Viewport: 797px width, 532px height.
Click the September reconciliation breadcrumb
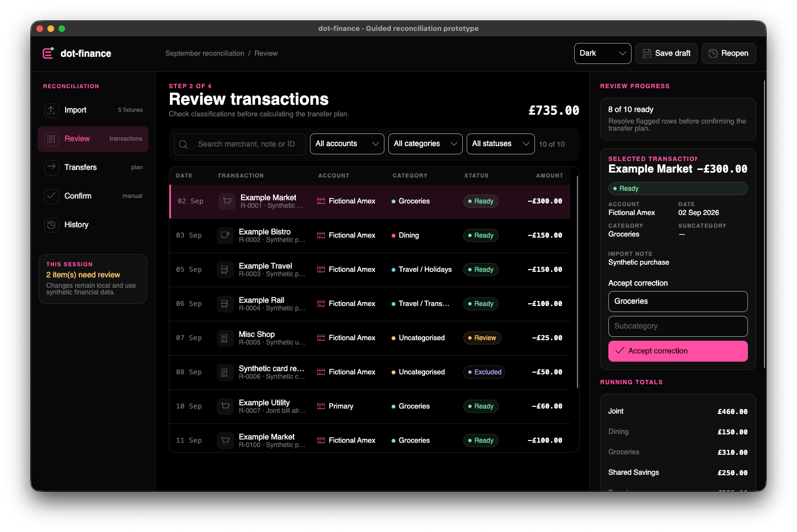(205, 53)
